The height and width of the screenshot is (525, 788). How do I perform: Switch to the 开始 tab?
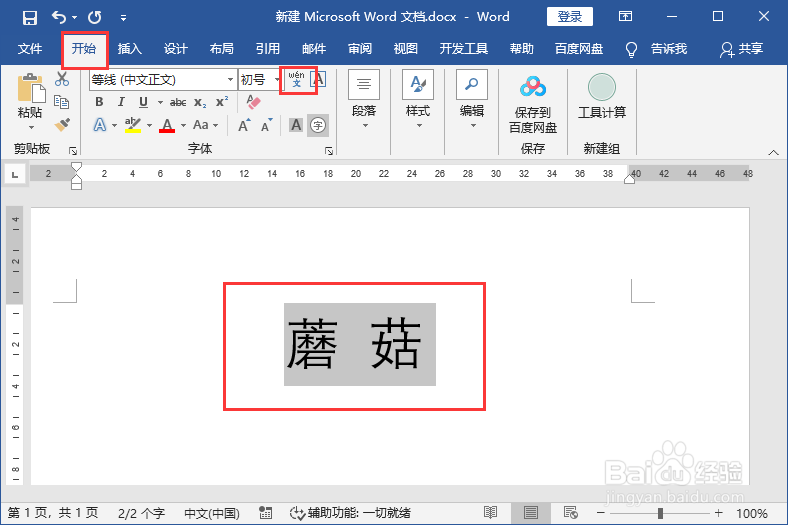(x=83, y=49)
